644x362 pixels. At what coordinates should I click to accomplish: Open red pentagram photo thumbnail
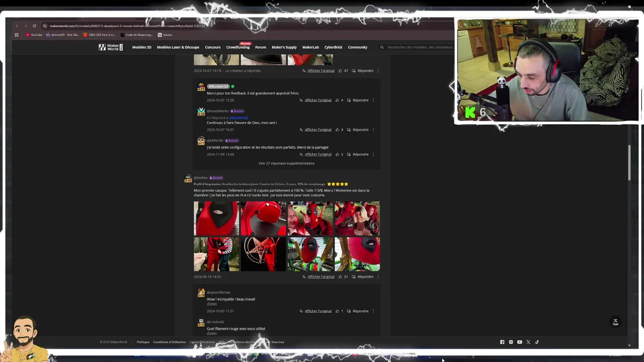click(263, 254)
